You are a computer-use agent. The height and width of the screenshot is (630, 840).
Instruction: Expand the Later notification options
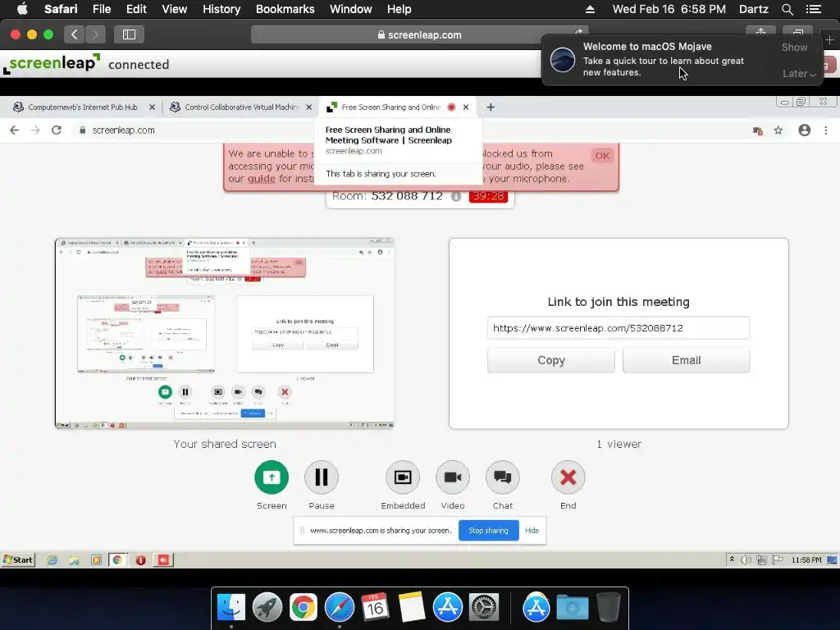click(x=799, y=73)
